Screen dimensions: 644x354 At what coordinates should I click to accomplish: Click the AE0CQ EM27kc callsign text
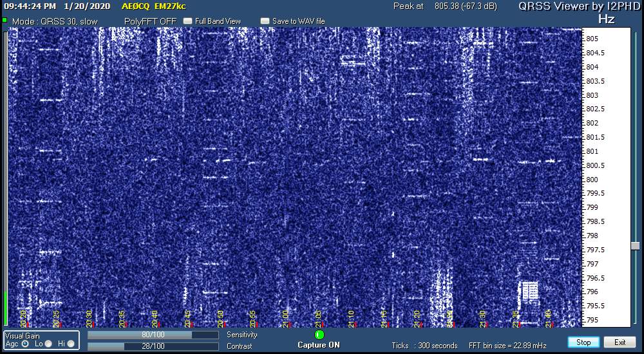click(x=153, y=6)
